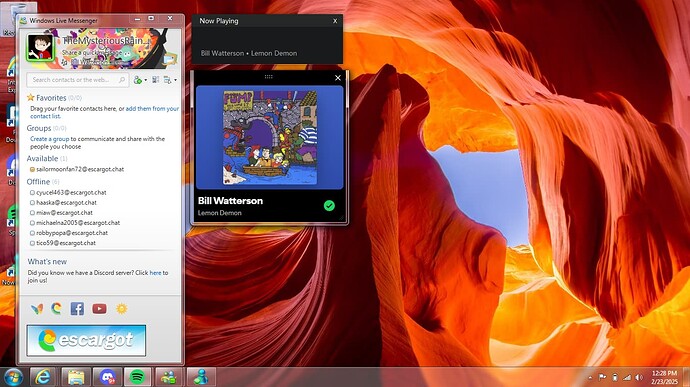Show hidden system tray icons
The image size is (690, 387).
pos(590,378)
